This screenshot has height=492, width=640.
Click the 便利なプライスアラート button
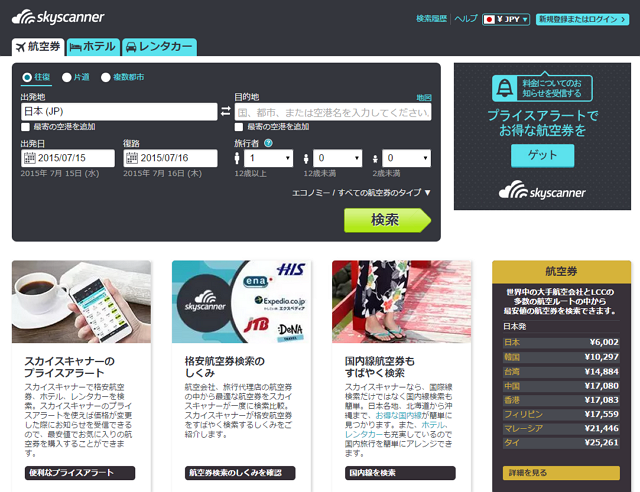point(80,473)
